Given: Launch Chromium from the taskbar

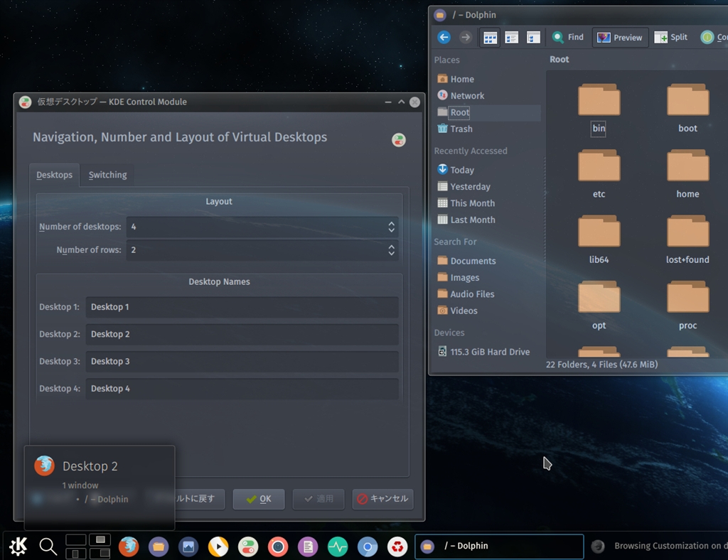Looking at the screenshot, I should click(x=368, y=547).
